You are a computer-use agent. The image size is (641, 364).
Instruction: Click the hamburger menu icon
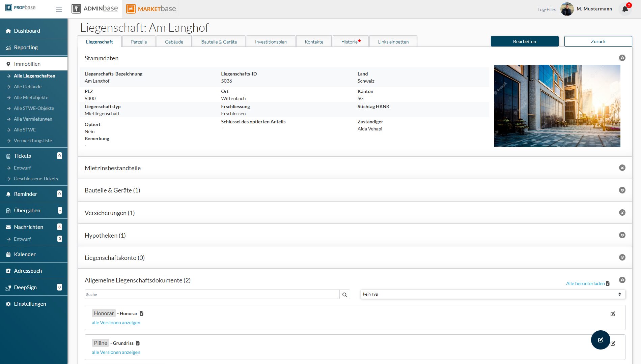(59, 9)
